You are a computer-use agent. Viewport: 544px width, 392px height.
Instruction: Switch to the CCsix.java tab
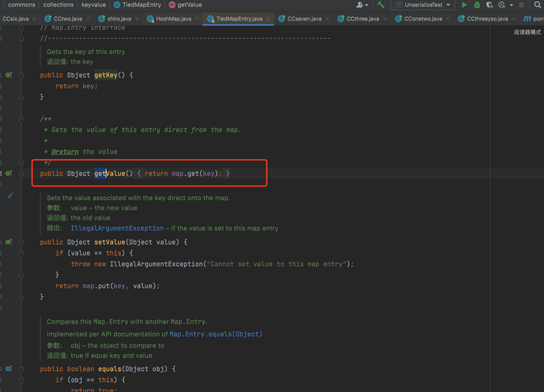(15, 19)
